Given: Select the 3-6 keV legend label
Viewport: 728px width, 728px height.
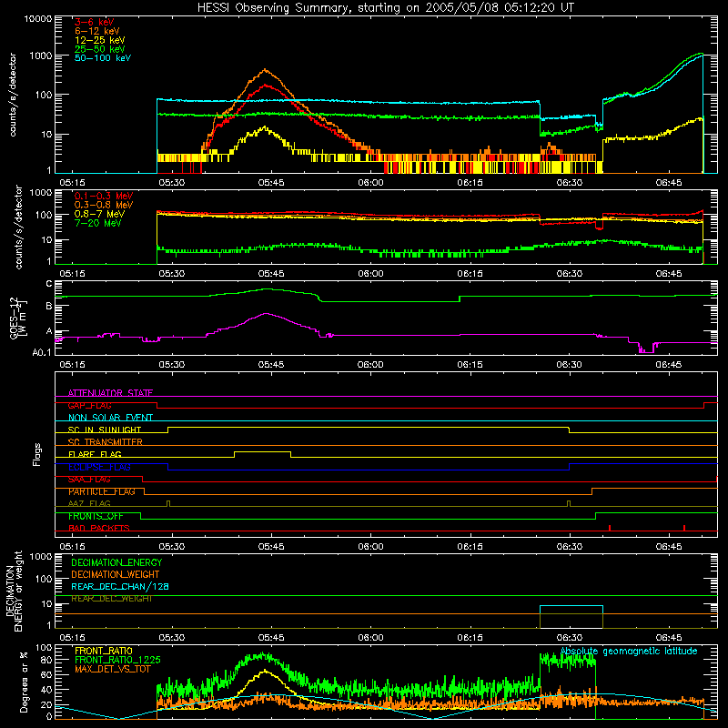Looking at the screenshot, I should point(95,22).
